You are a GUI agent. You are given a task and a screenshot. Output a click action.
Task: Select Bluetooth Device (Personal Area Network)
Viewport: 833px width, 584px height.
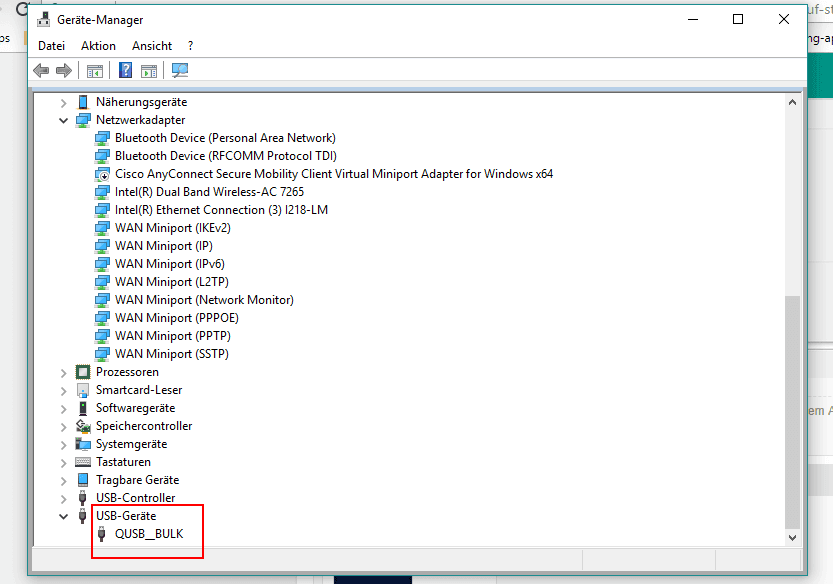pos(225,138)
